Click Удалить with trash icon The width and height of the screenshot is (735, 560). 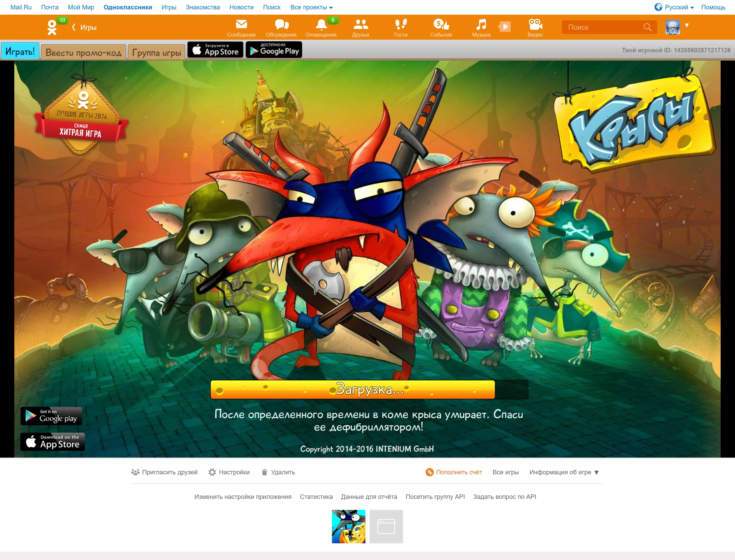tap(278, 472)
